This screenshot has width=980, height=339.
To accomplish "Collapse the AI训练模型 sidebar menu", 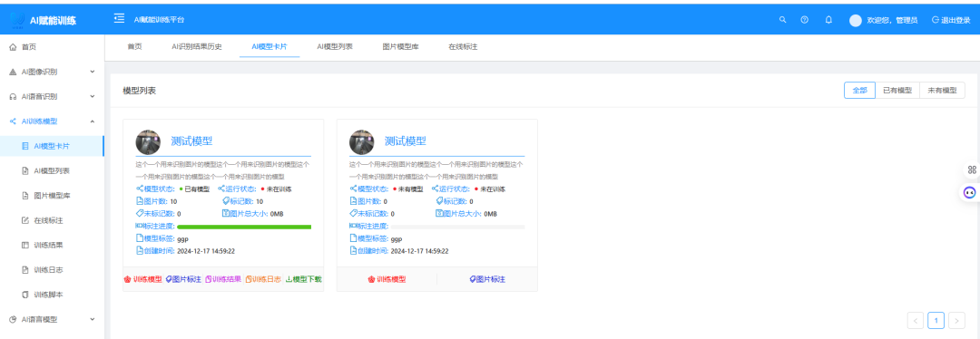I will (x=52, y=121).
